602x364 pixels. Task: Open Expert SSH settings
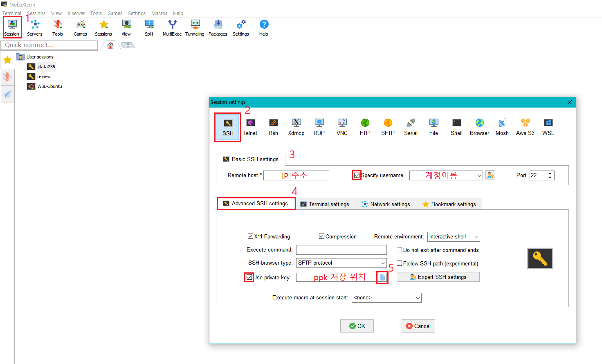click(438, 277)
